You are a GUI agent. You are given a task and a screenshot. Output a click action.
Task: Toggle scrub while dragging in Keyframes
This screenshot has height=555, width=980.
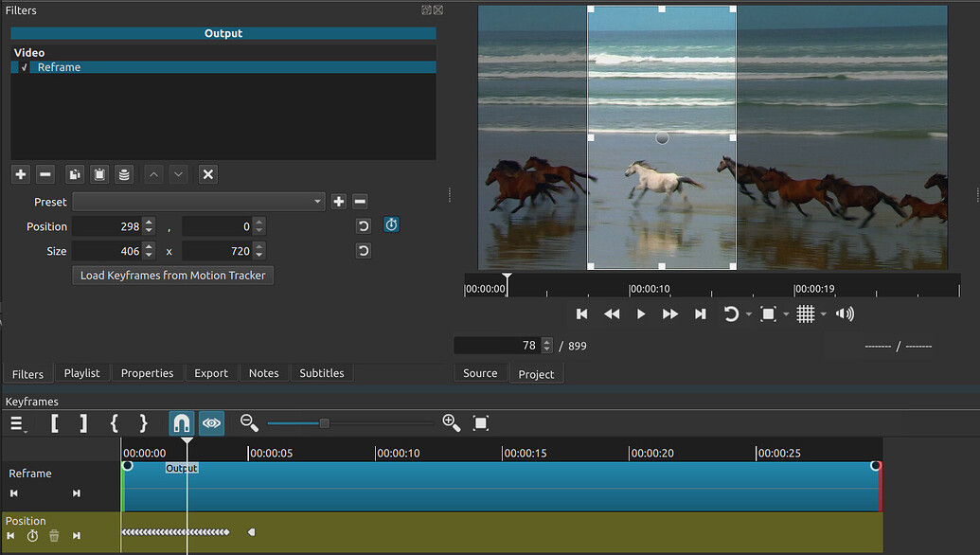(211, 423)
